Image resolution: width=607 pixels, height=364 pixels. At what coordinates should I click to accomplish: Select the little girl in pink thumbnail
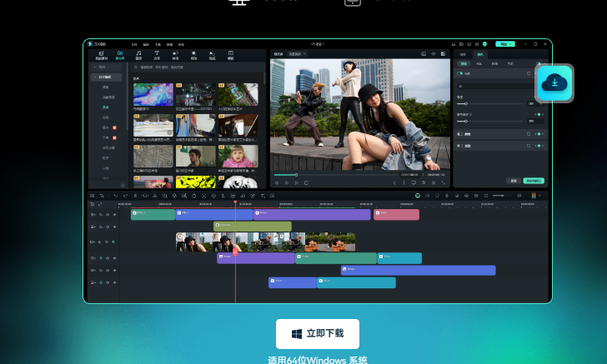pyautogui.click(x=238, y=157)
